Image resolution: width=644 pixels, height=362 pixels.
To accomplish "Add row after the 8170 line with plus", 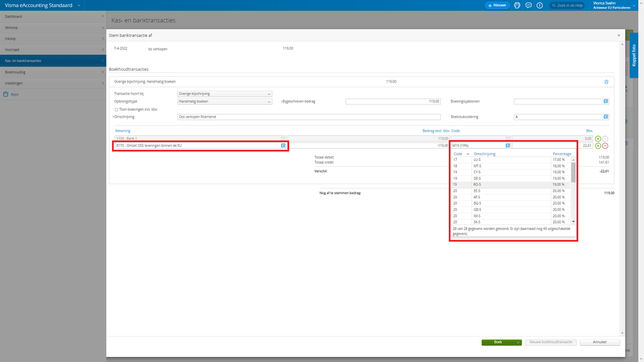I will (598, 146).
